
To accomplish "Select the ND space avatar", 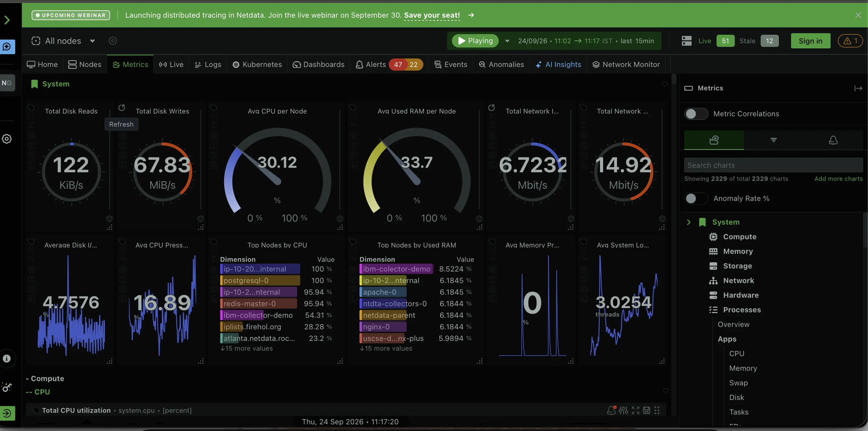I will [7, 82].
